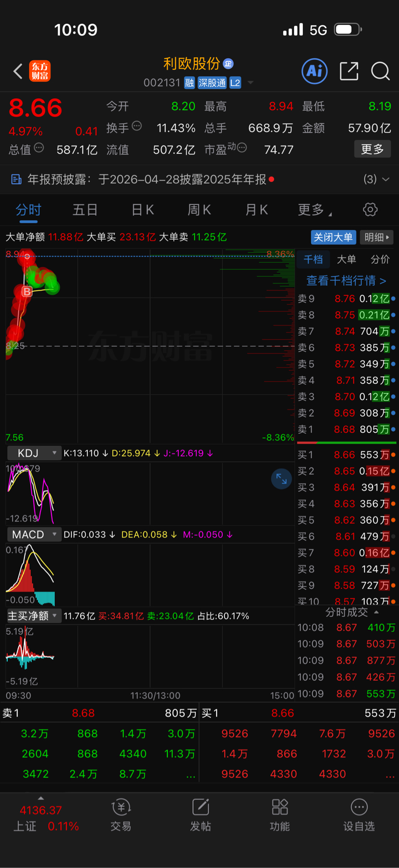Switch to 日K tab

(142, 210)
